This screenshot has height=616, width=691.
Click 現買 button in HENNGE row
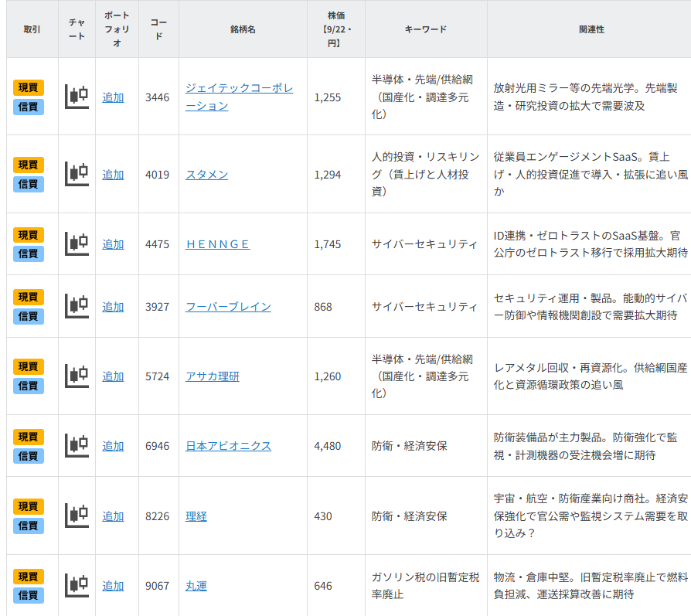(x=29, y=235)
